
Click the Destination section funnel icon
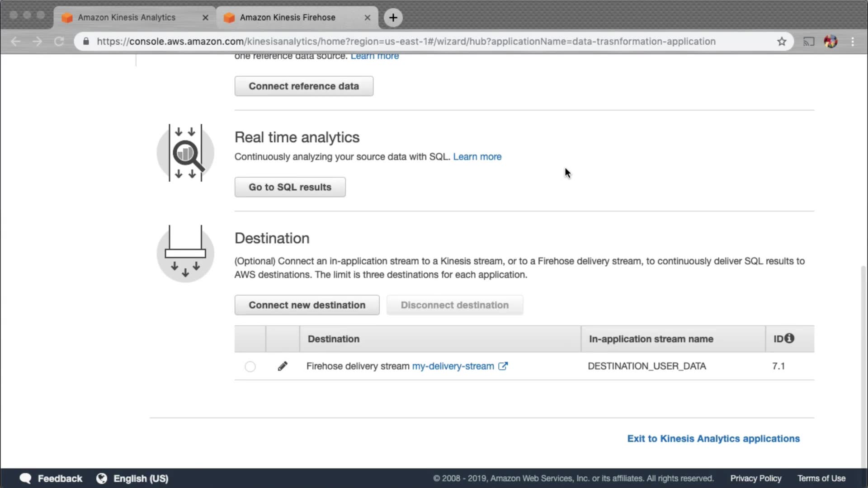point(185,253)
